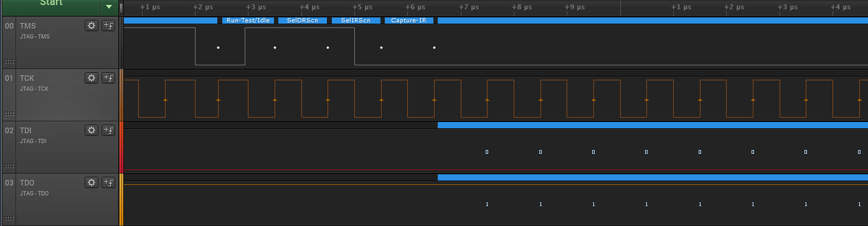Select the SelDRScn decoded state label
Screen dimensions: 868x226
point(302,21)
